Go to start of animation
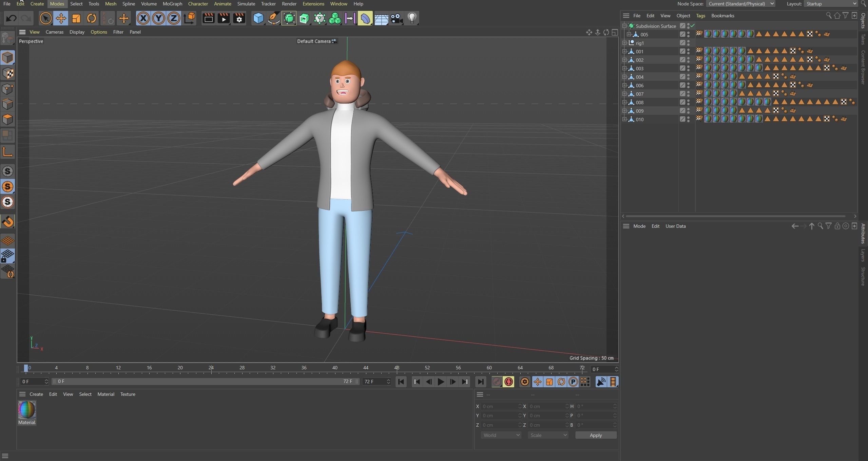 pyautogui.click(x=401, y=382)
